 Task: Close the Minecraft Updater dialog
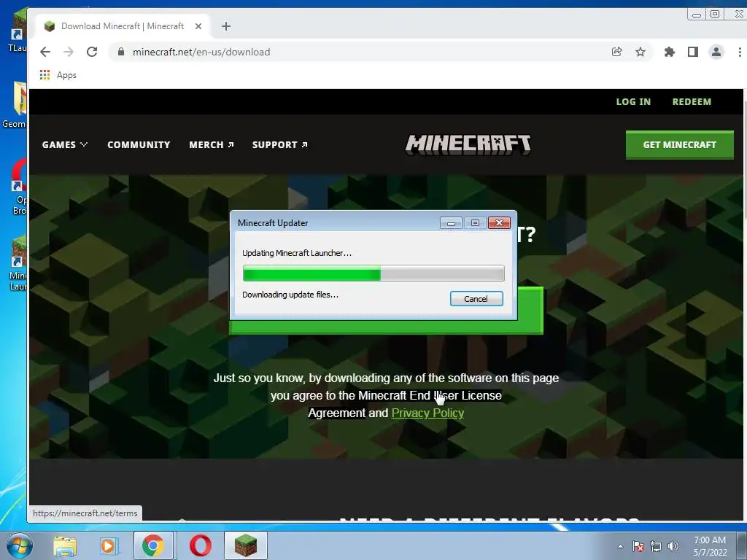(x=499, y=223)
